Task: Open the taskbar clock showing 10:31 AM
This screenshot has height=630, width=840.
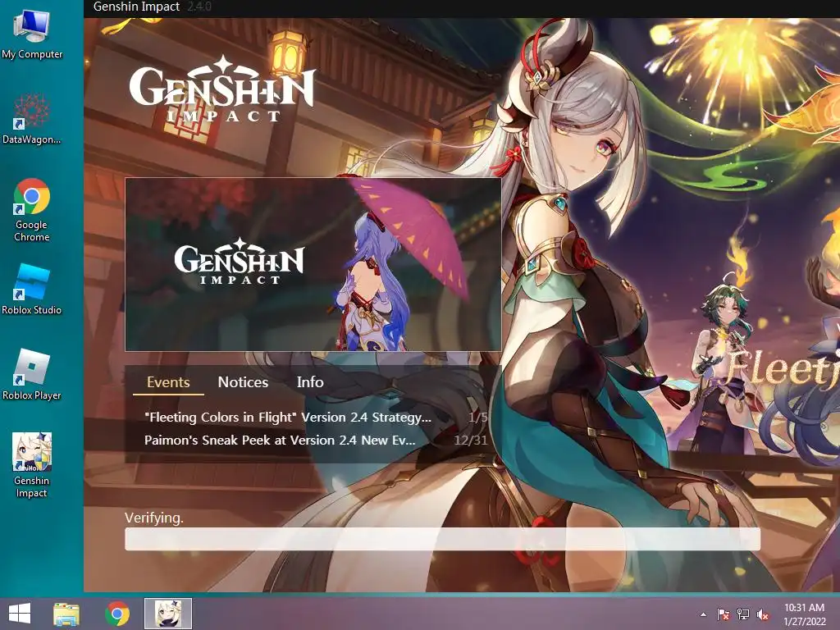Action: pyautogui.click(x=804, y=614)
